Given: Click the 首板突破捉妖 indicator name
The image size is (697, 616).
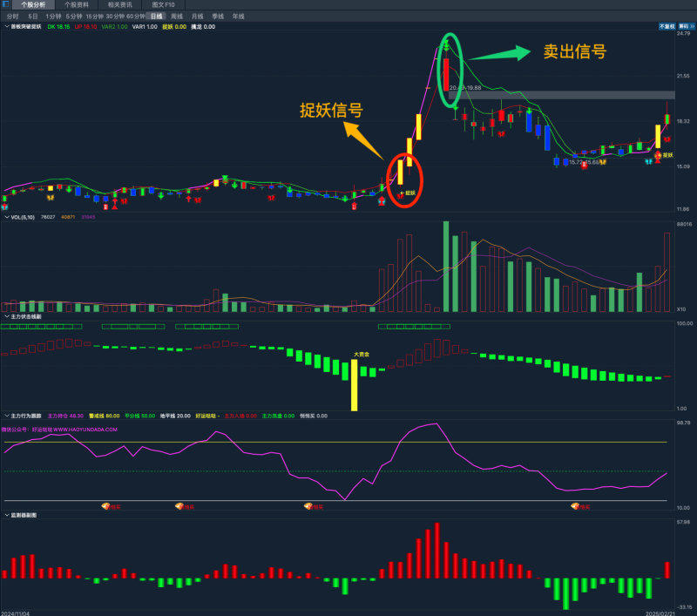Looking at the screenshot, I should [x=26, y=27].
